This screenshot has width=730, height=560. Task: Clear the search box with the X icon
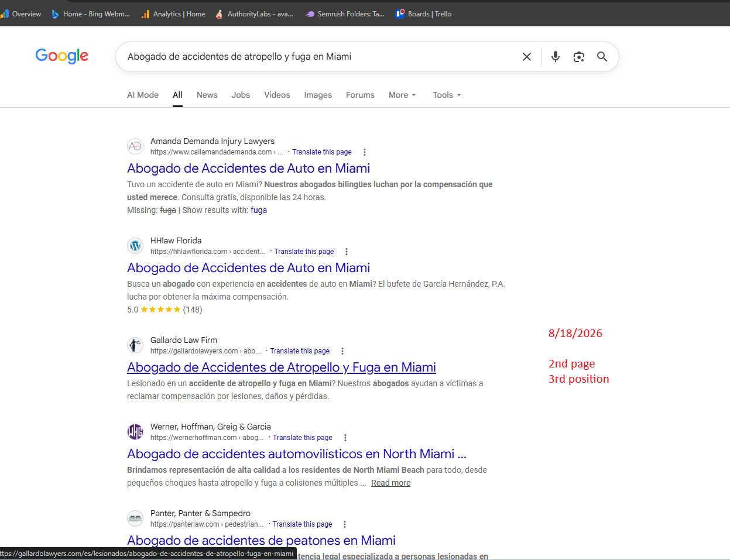pyautogui.click(x=527, y=57)
